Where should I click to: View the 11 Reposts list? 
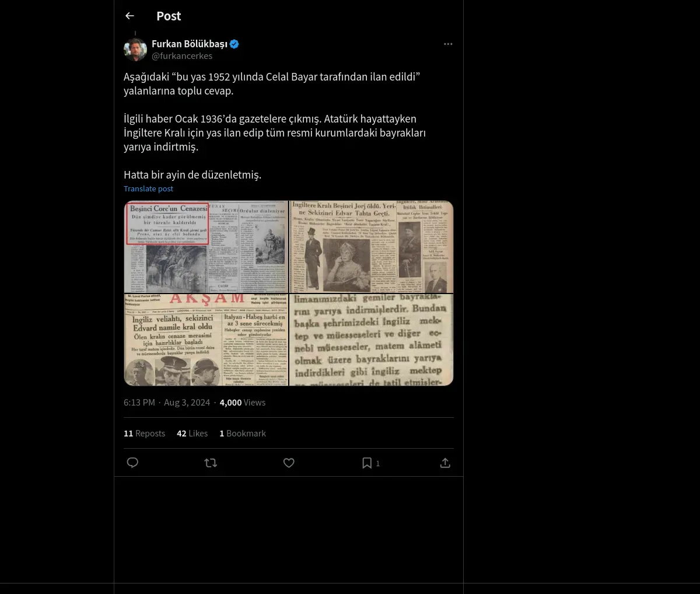pos(144,433)
